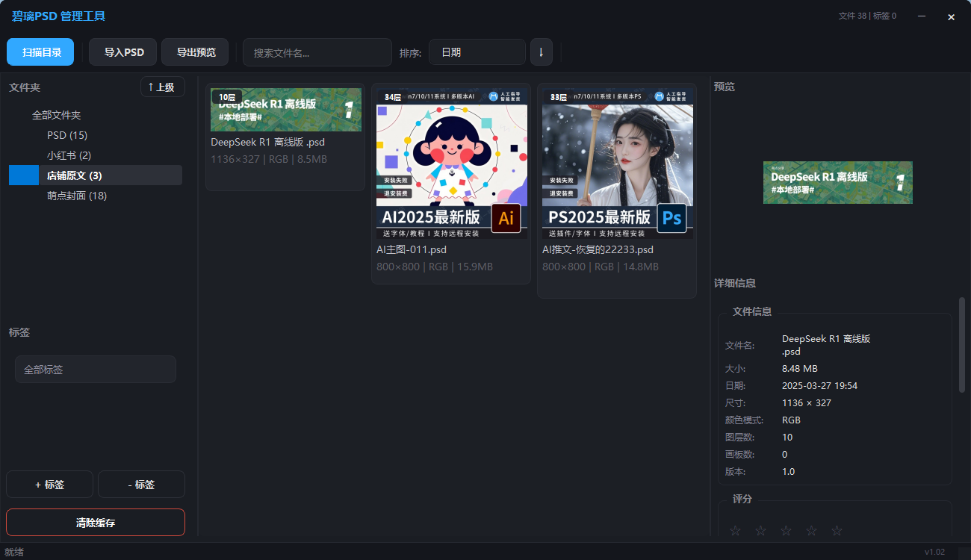This screenshot has width=971, height=560.
Task: Click file name AI主图-011.psd
Action: (412, 249)
